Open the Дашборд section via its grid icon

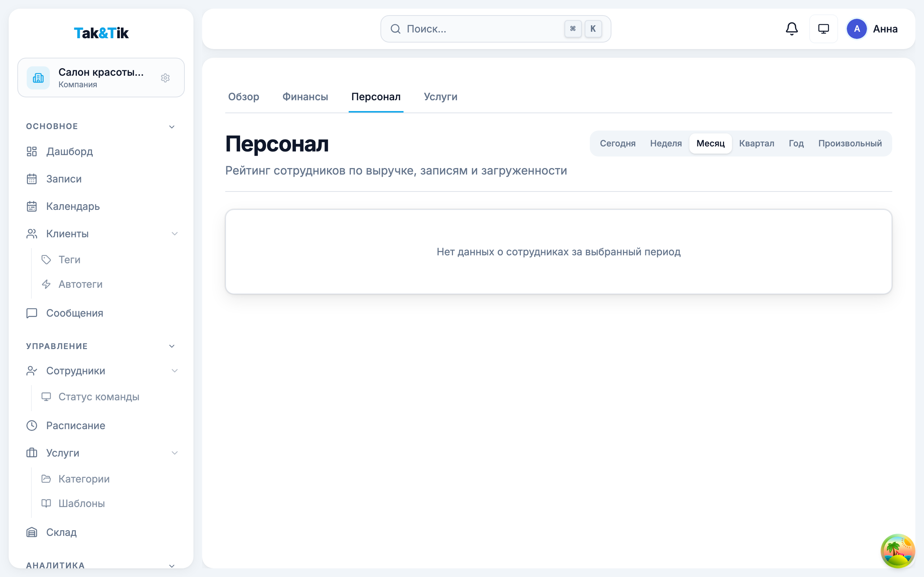[x=32, y=151]
